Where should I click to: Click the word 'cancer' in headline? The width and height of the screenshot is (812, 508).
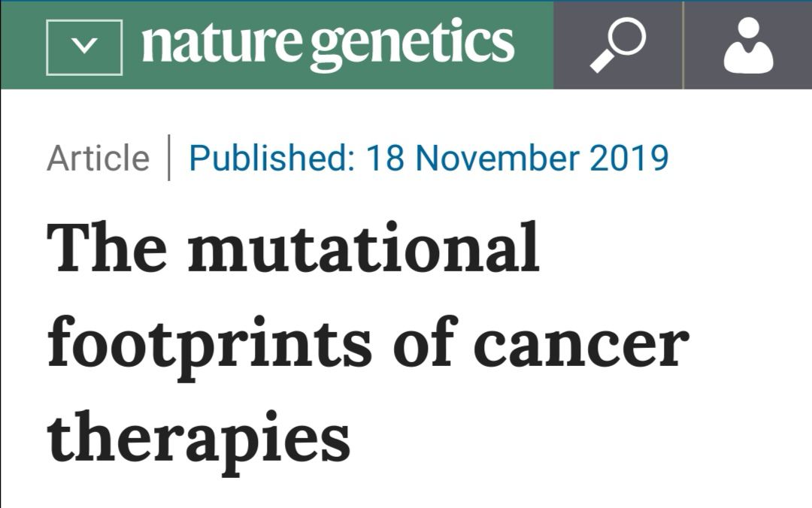(581, 344)
